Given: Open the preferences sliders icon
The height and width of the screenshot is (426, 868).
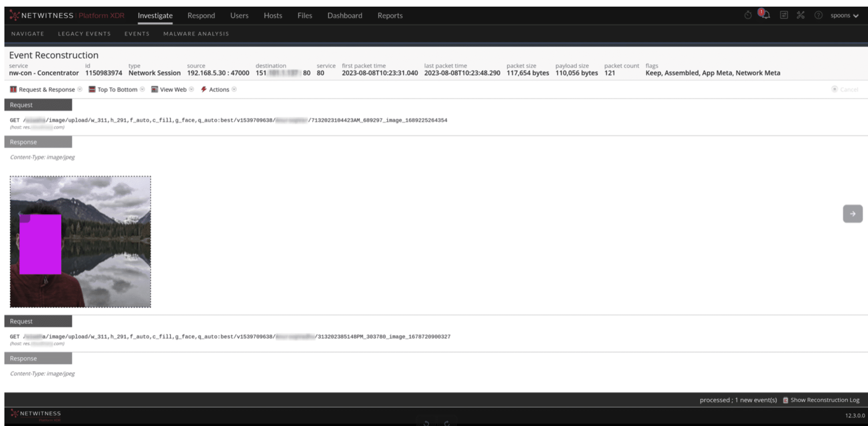Looking at the screenshot, I should [x=784, y=15].
